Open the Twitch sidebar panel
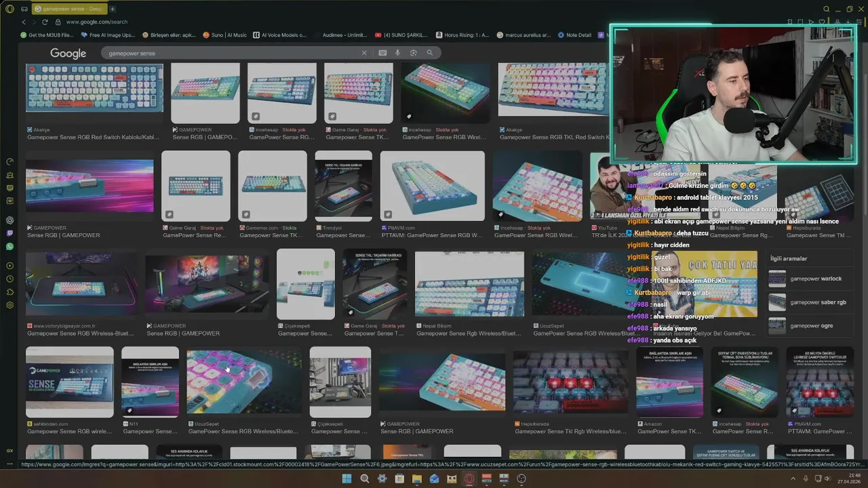The image size is (868, 488). click(x=9, y=233)
